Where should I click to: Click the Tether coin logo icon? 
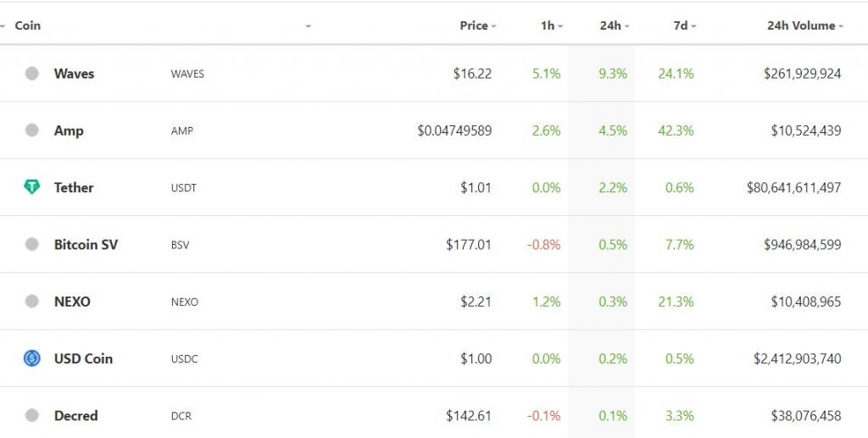click(x=32, y=187)
